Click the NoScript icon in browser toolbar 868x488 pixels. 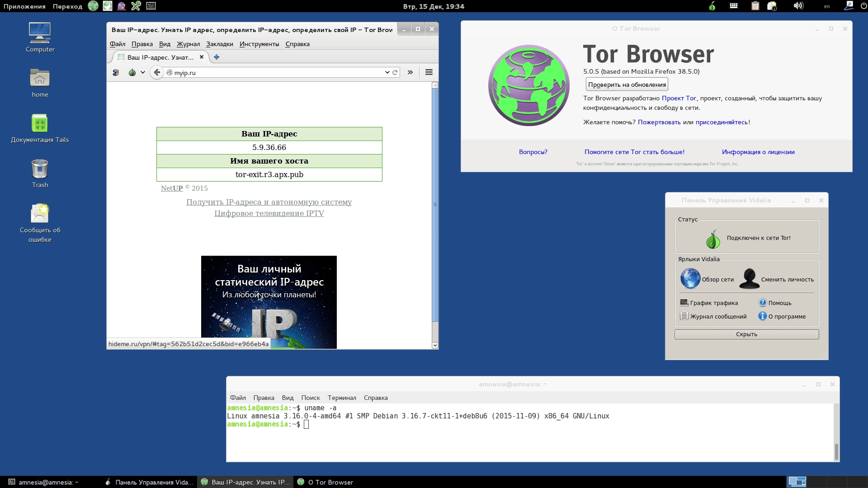click(x=116, y=72)
